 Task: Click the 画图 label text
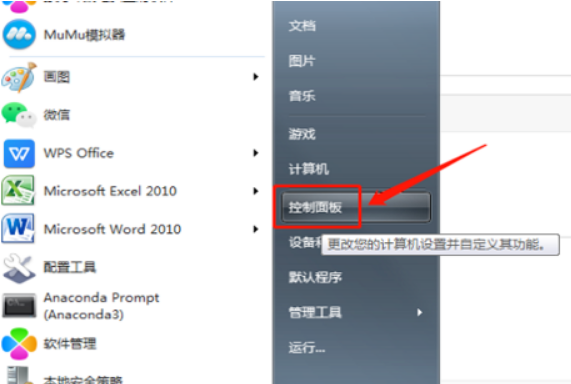pos(57,77)
